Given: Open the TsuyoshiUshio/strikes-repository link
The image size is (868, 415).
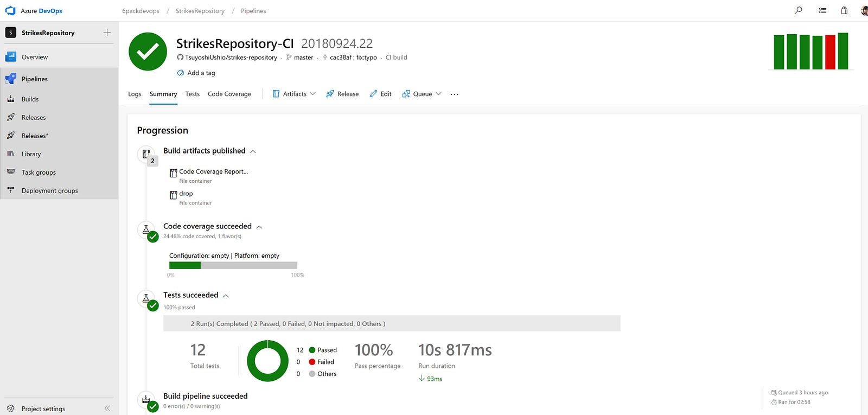Looking at the screenshot, I should [x=231, y=57].
